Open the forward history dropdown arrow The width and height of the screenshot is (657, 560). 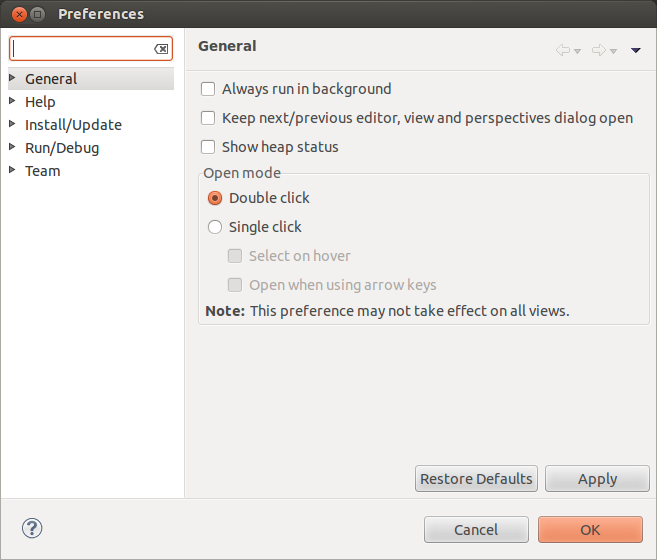[x=613, y=51]
